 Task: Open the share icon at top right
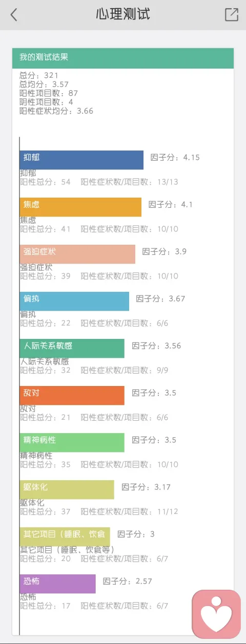tap(232, 15)
